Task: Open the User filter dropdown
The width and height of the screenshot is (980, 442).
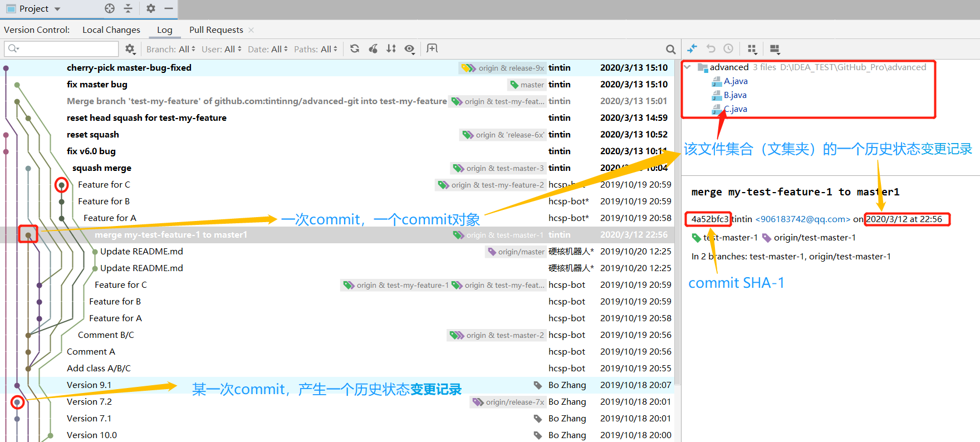Action: tap(221, 49)
